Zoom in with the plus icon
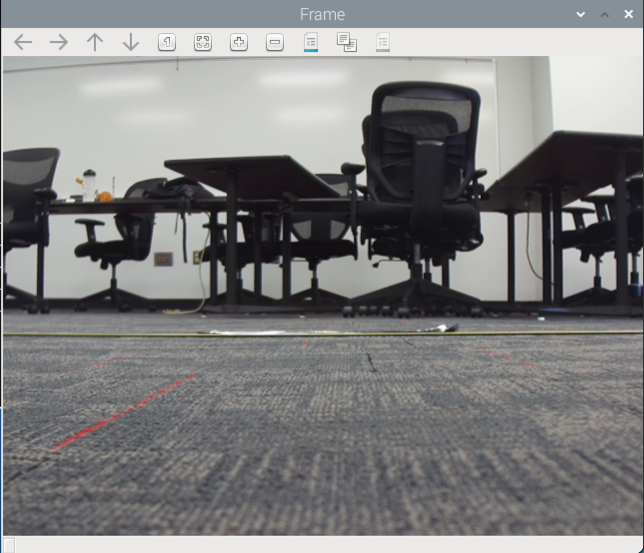This screenshot has height=553, width=644. point(239,42)
